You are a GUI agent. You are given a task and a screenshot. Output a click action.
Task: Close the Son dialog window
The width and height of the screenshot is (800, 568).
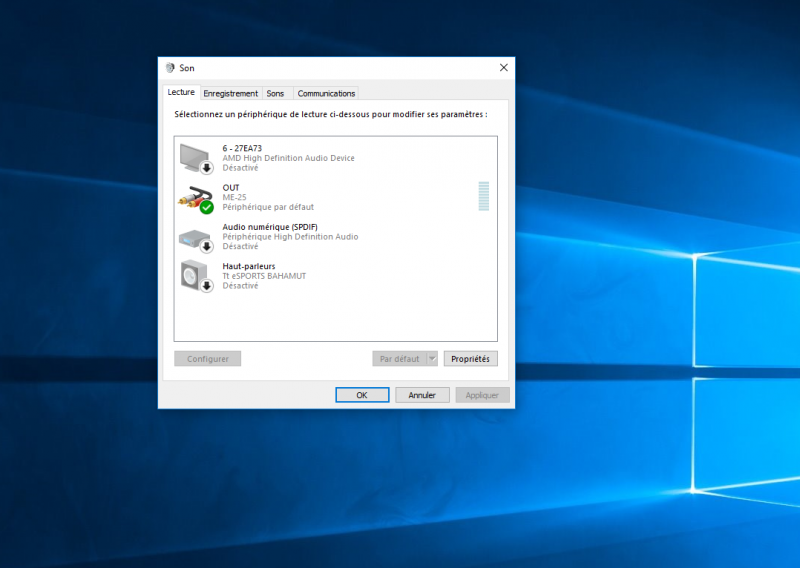coord(503,68)
